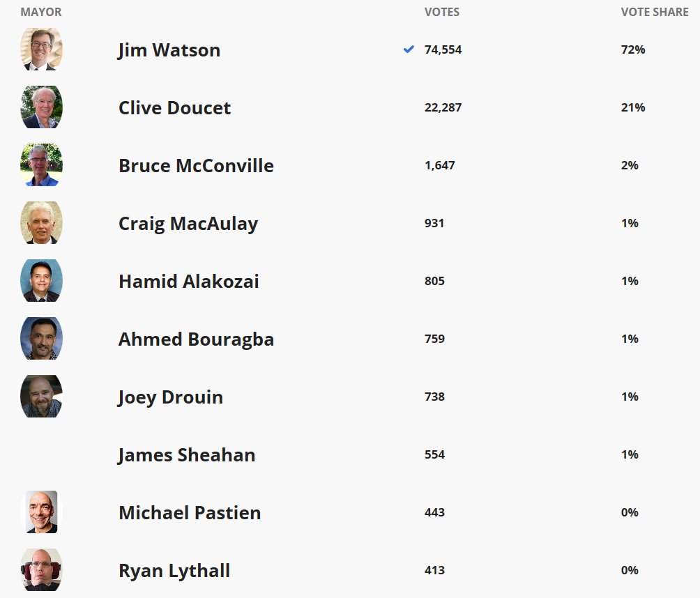The image size is (700, 598).
Task: Click Jim Watson's candidate photo
Action: [41, 49]
